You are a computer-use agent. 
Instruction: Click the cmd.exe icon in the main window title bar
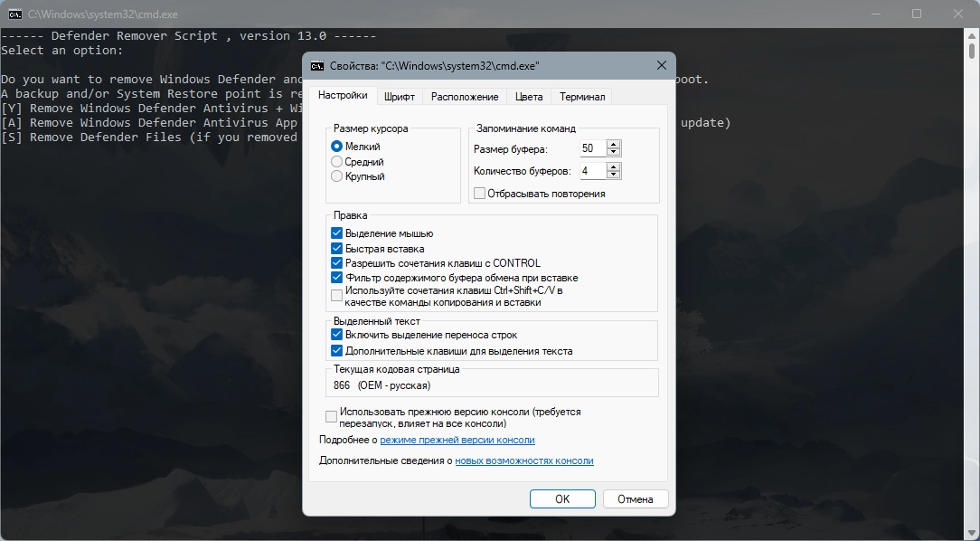[15, 14]
